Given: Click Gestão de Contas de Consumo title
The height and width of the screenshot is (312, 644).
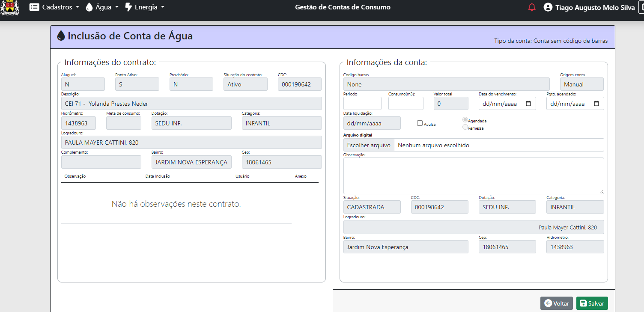Looking at the screenshot, I should pyautogui.click(x=343, y=7).
